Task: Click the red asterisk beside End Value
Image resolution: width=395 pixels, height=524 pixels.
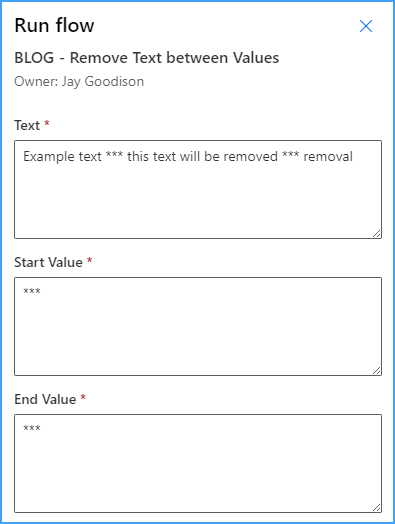Action: (83, 397)
